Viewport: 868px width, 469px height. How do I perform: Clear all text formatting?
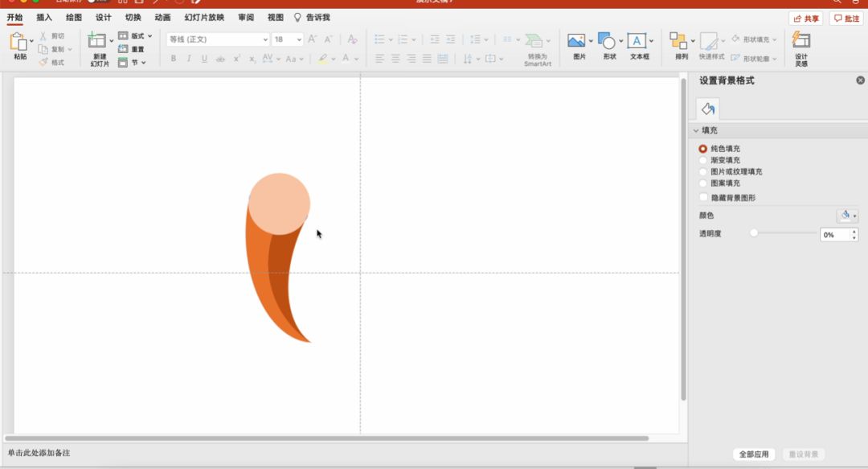[352, 39]
